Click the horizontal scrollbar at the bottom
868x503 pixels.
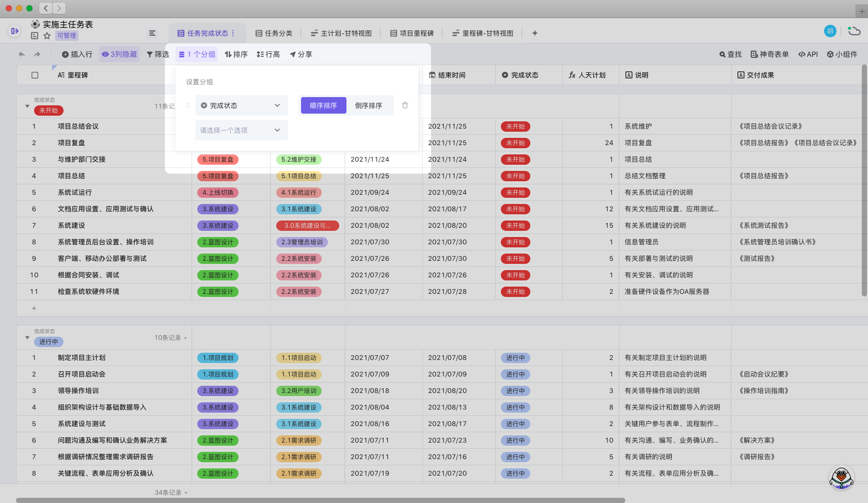320,500
